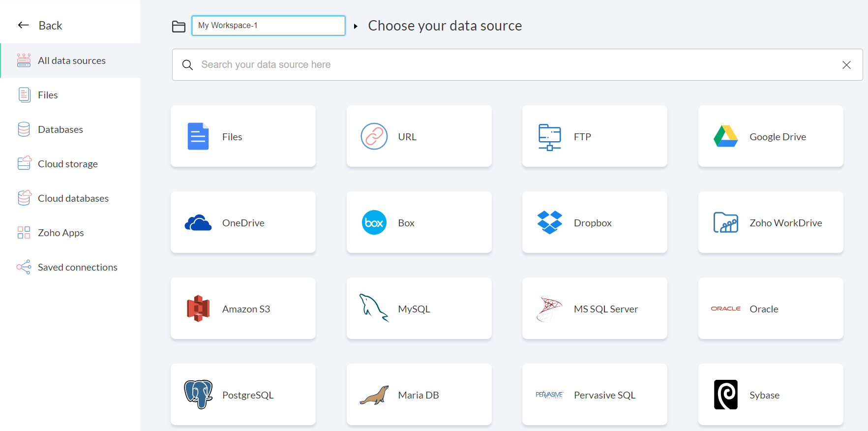This screenshot has width=868, height=431.
Task: Pick the Zoho WorkDrive card label
Action: (x=786, y=223)
